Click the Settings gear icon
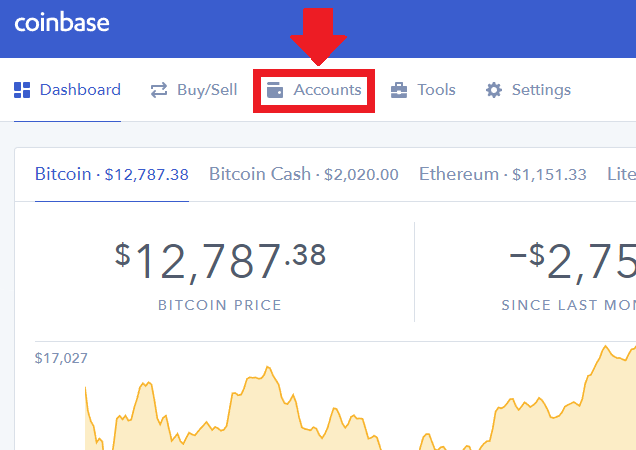Viewport: 636px width, 450px height. pos(494,90)
